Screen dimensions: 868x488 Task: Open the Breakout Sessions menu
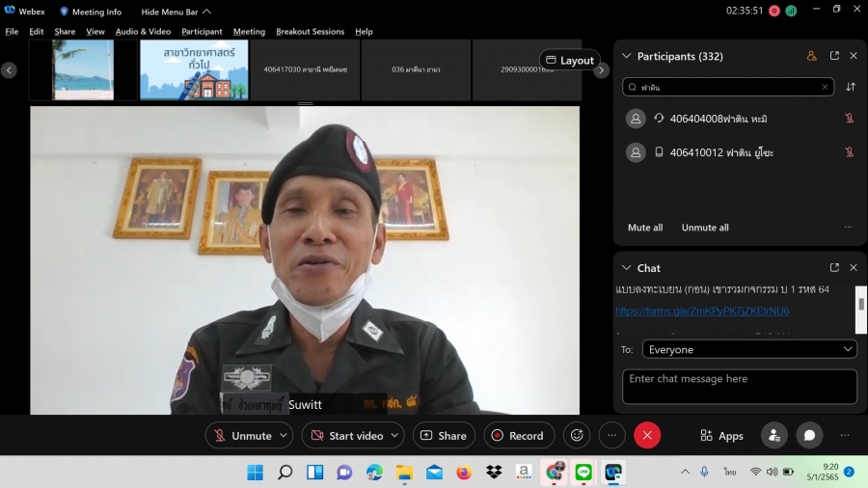(310, 31)
